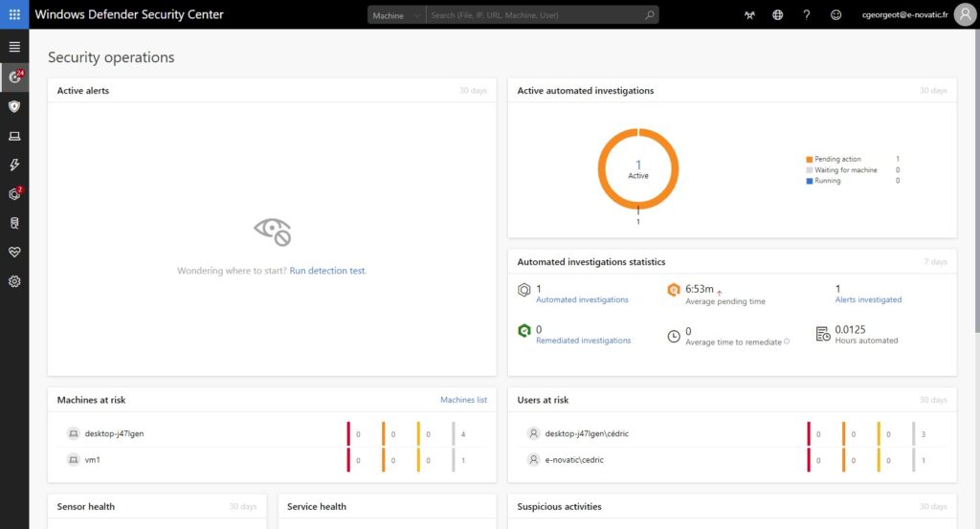The height and width of the screenshot is (529, 980).
Task: Open the app launcher waffle grid
Action: 14,14
